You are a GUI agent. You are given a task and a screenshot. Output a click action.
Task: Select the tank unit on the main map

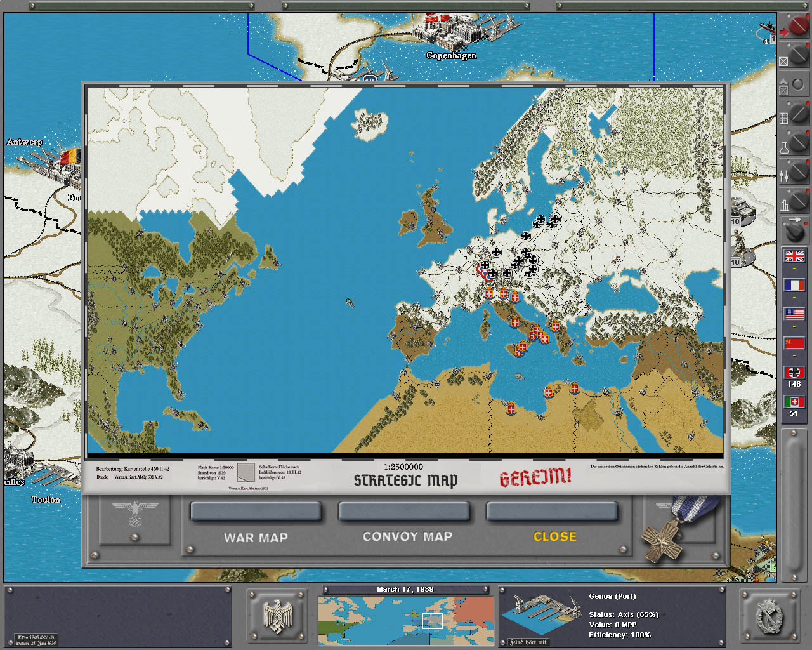(742, 211)
